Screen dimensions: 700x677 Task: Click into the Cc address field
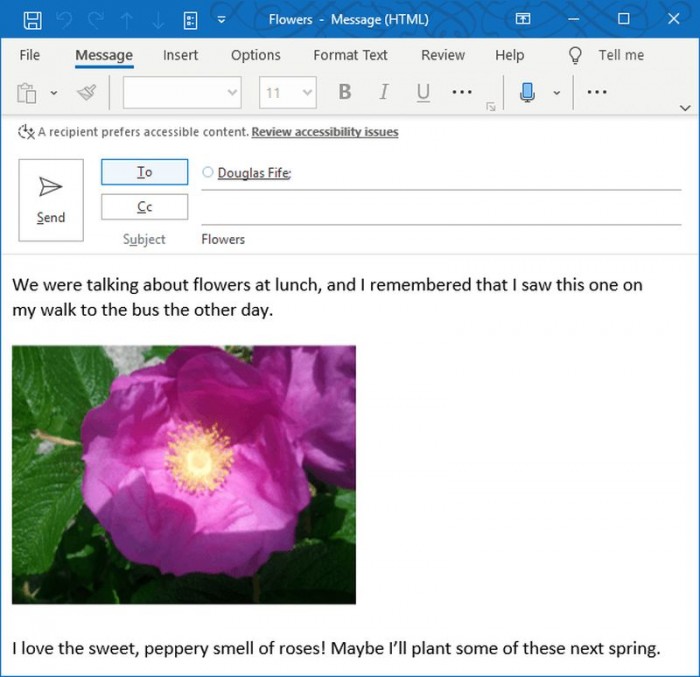pos(441,209)
